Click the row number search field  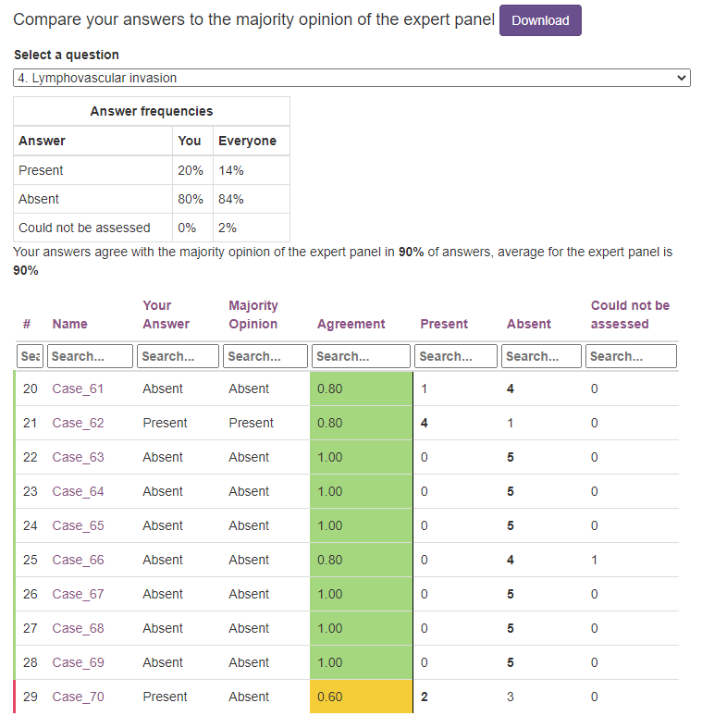pos(30,356)
